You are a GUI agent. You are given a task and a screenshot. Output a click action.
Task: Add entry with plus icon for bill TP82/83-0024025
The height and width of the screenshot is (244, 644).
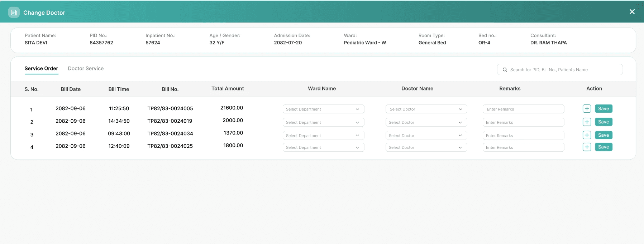click(x=587, y=147)
